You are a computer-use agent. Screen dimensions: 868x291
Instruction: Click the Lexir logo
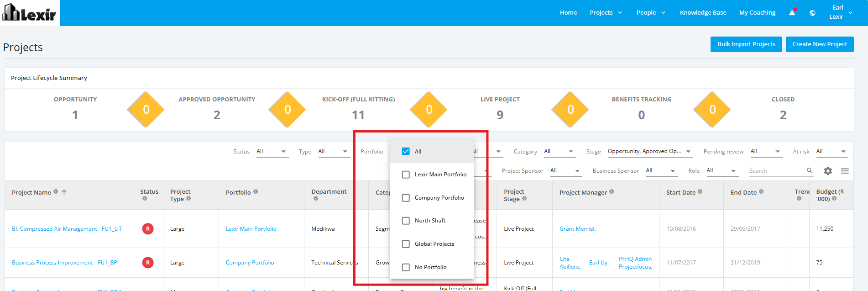coord(30,13)
